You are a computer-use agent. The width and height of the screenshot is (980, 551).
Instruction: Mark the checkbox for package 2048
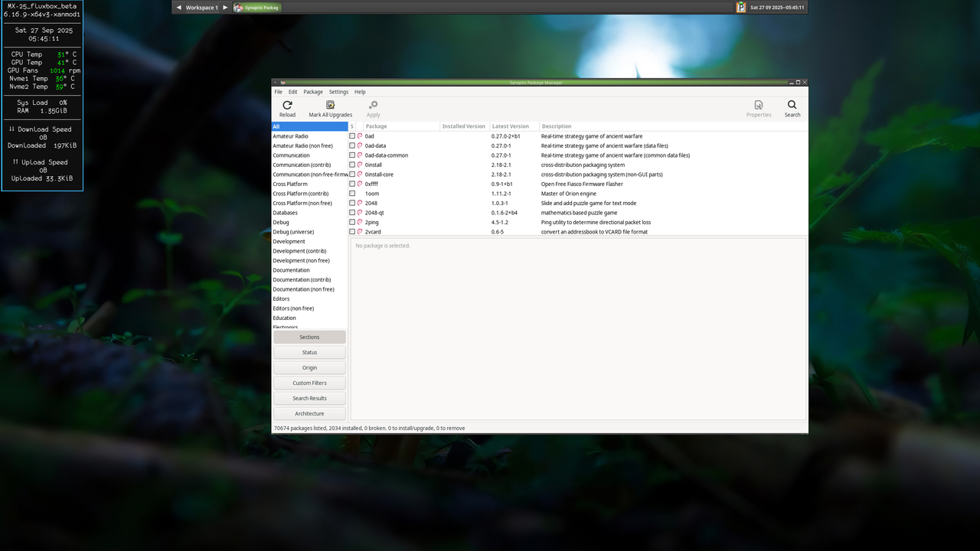[352, 203]
